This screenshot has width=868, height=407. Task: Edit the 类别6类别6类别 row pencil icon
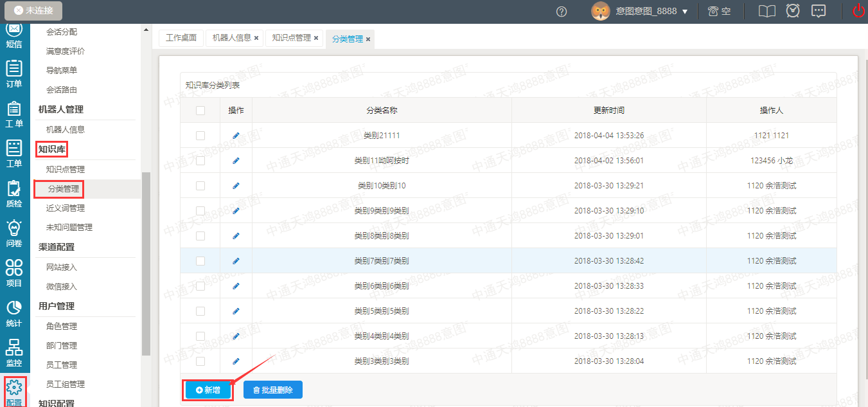236,286
